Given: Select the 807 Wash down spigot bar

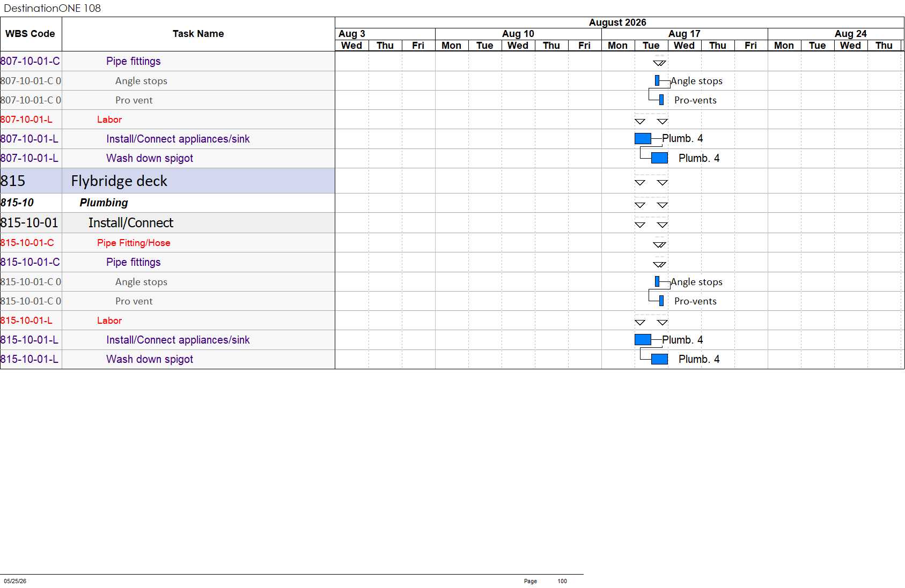Looking at the screenshot, I should coord(659,158).
